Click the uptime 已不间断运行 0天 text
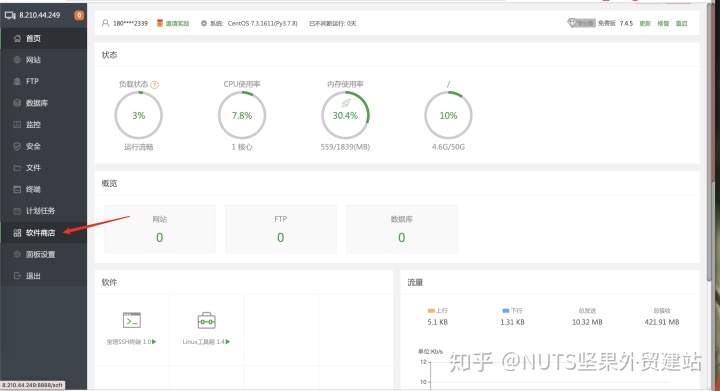 pos(333,23)
